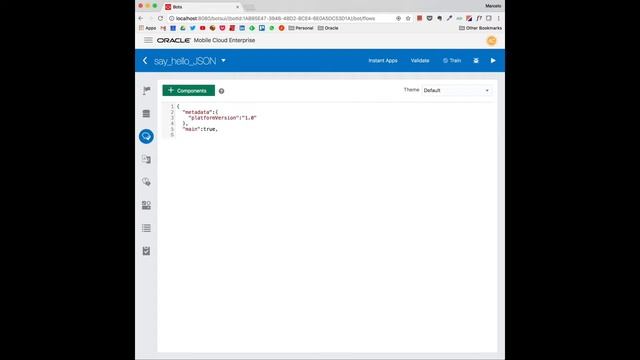Run the bot tester play icon
The width and height of the screenshot is (640, 360).
pos(493,60)
